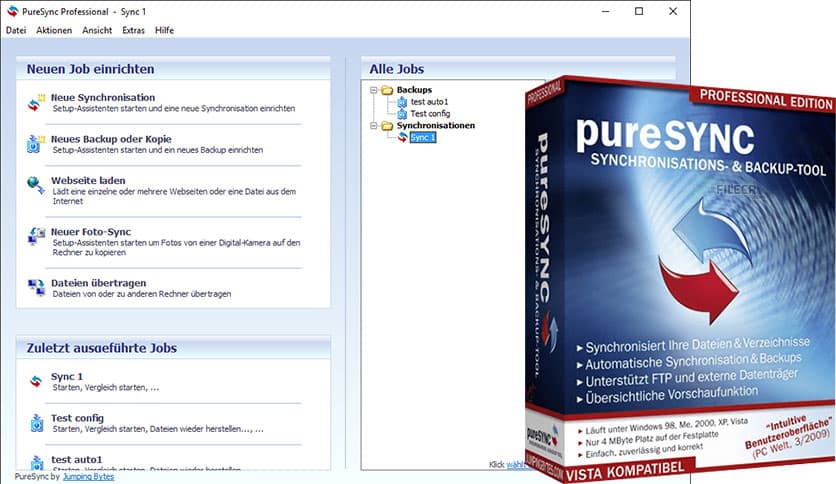Click the Sync 1 icon in recent jobs
The image size is (836, 484).
[36, 382]
